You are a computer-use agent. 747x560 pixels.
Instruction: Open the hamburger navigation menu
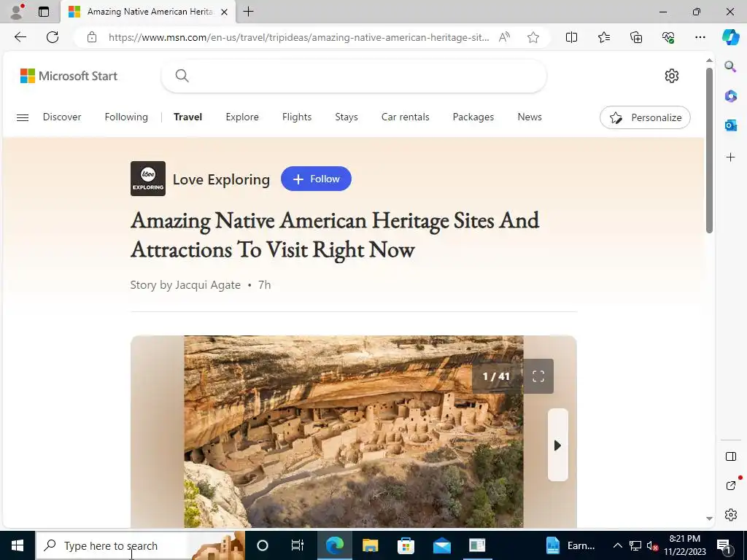click(x=23, y=117)
